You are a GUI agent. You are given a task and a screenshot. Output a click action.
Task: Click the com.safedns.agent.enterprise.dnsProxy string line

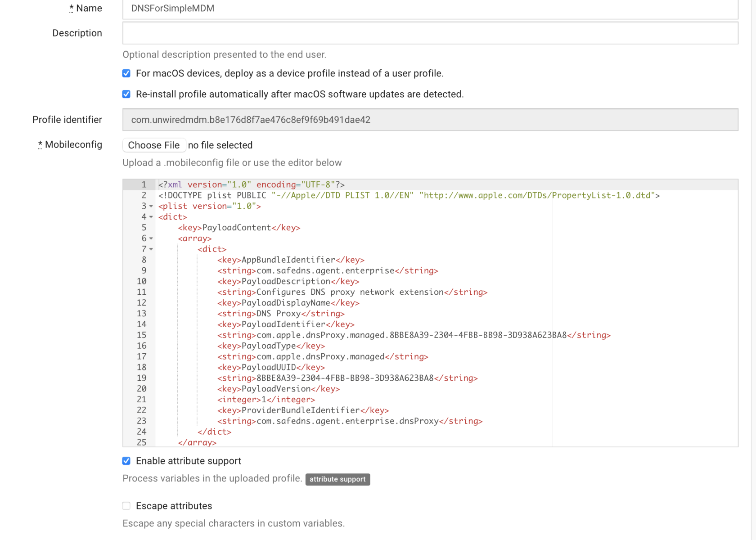(350, 421)
